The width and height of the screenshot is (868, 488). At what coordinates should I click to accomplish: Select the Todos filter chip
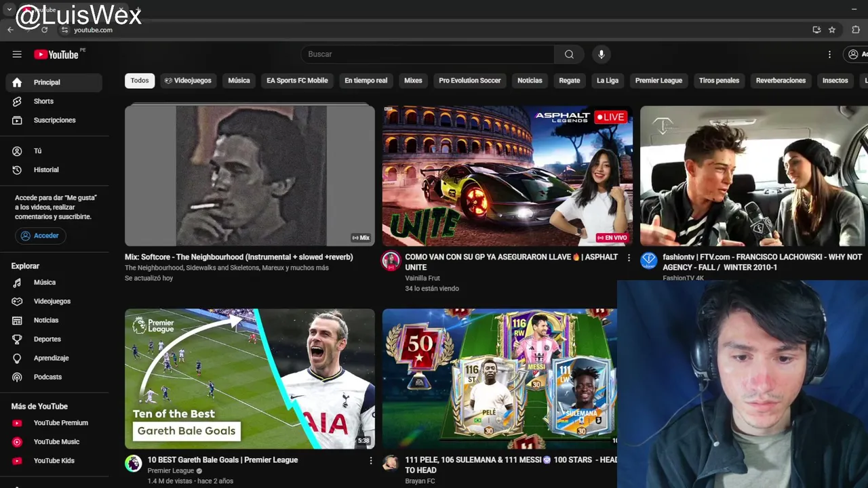140,81
